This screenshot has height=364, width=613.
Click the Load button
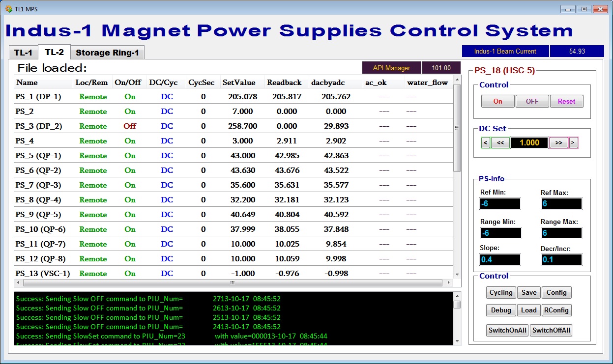tap(529, 310)
